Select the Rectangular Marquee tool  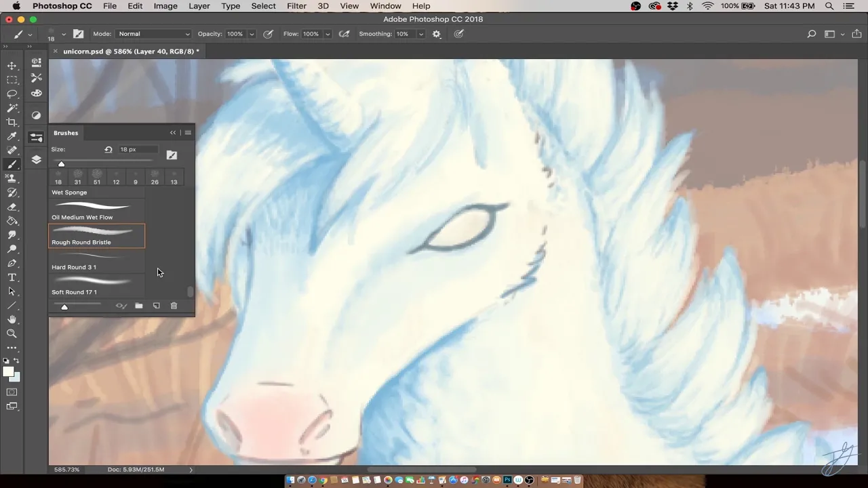tap(12, 80)
